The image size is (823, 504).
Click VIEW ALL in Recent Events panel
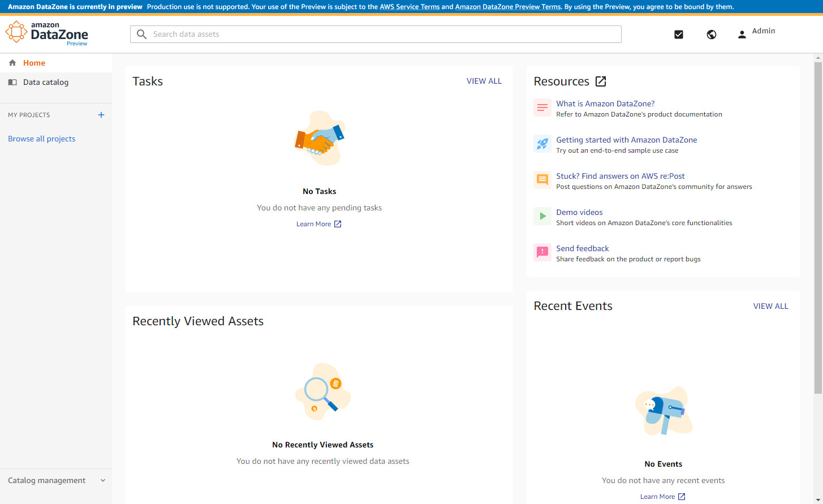[x=771, y=306]
